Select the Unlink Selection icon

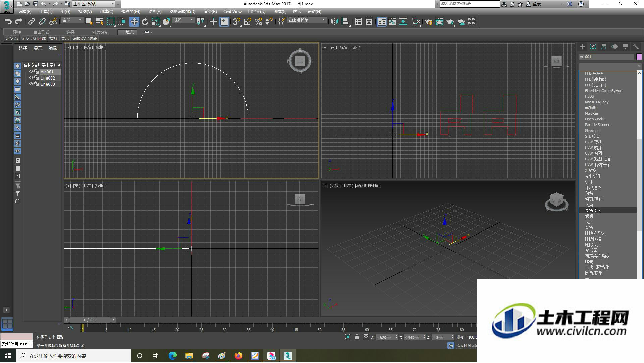click(42, 22)
